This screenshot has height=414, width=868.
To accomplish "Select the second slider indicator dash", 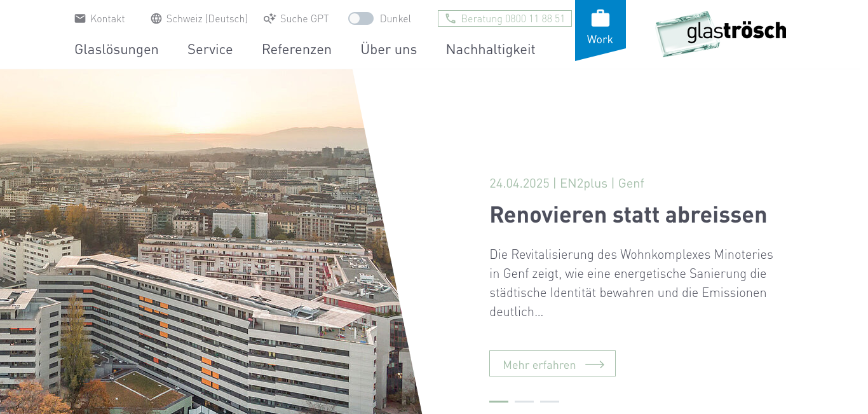I will click(x=524, y=401).
